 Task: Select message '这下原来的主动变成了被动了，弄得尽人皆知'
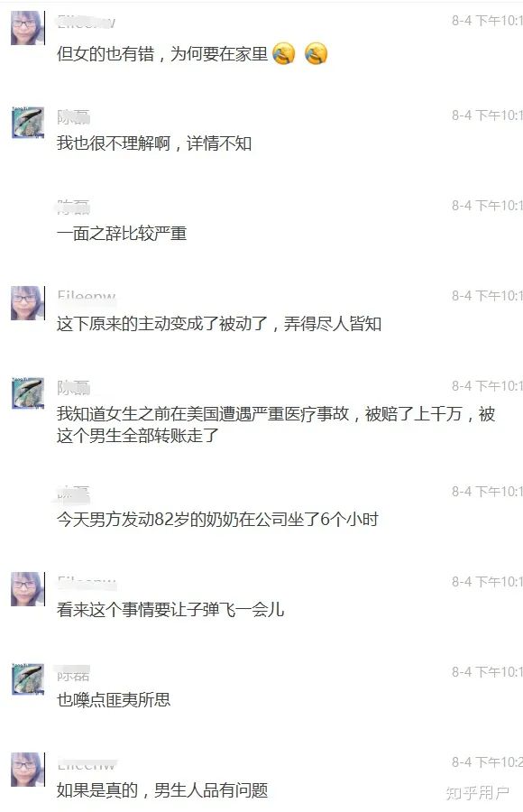[219, 324]
